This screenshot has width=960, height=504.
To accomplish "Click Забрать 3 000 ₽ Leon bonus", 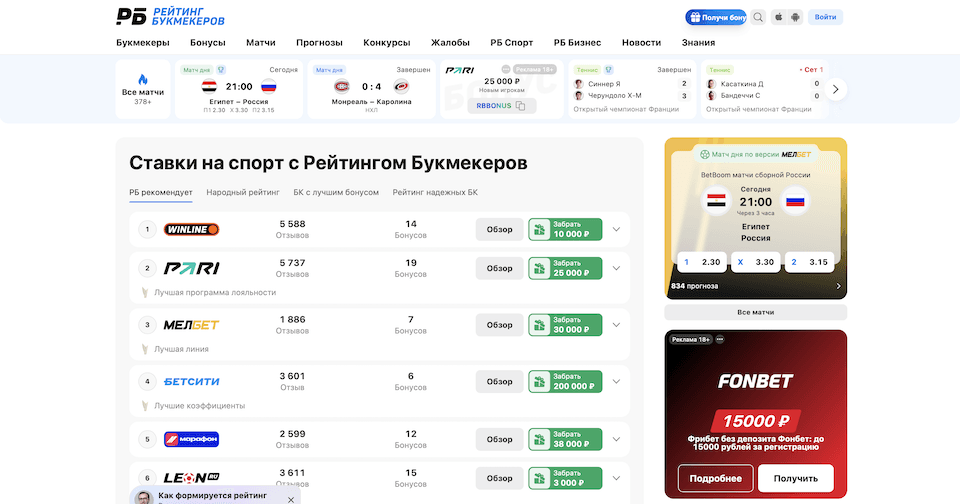I will 565,478.
